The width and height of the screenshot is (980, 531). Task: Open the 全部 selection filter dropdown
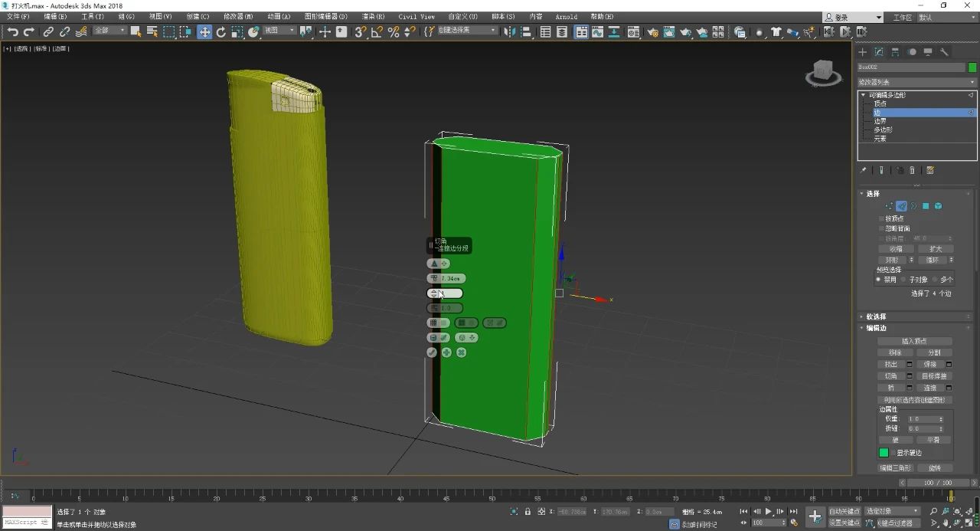pos(110,31)
